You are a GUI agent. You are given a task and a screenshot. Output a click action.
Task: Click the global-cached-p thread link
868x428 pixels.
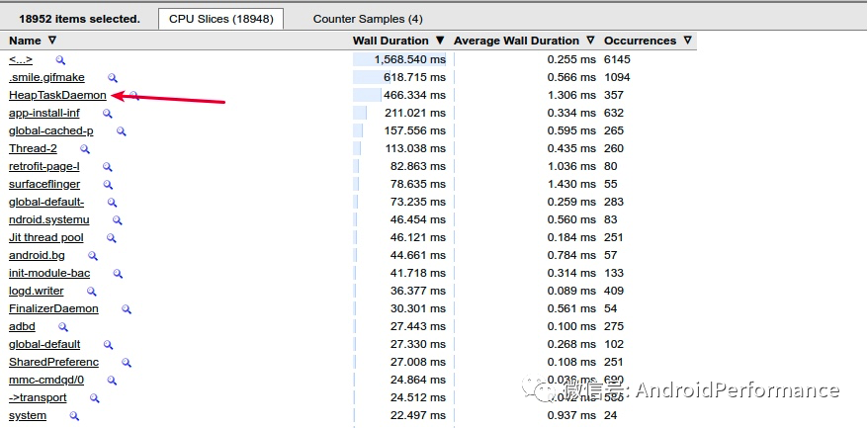point(50,131)
